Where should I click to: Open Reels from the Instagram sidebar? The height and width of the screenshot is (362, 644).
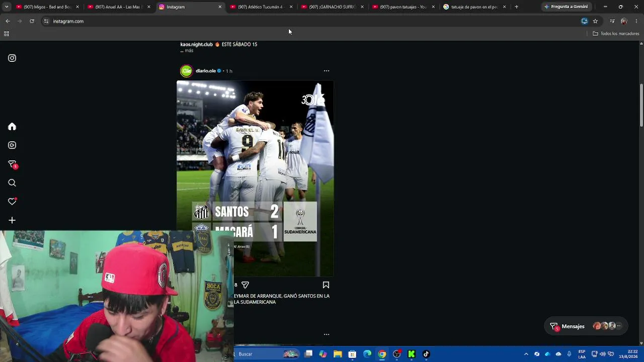[12, 145]
